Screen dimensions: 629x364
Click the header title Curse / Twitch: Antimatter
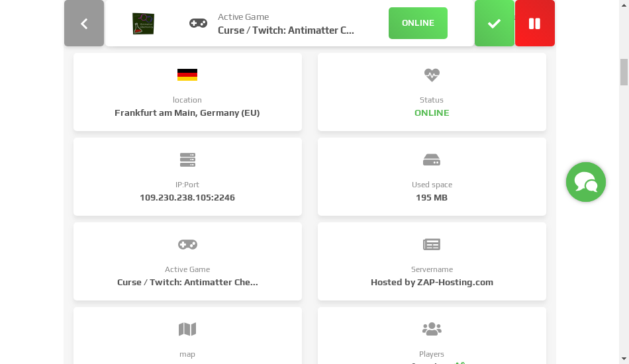click(286, 30)
